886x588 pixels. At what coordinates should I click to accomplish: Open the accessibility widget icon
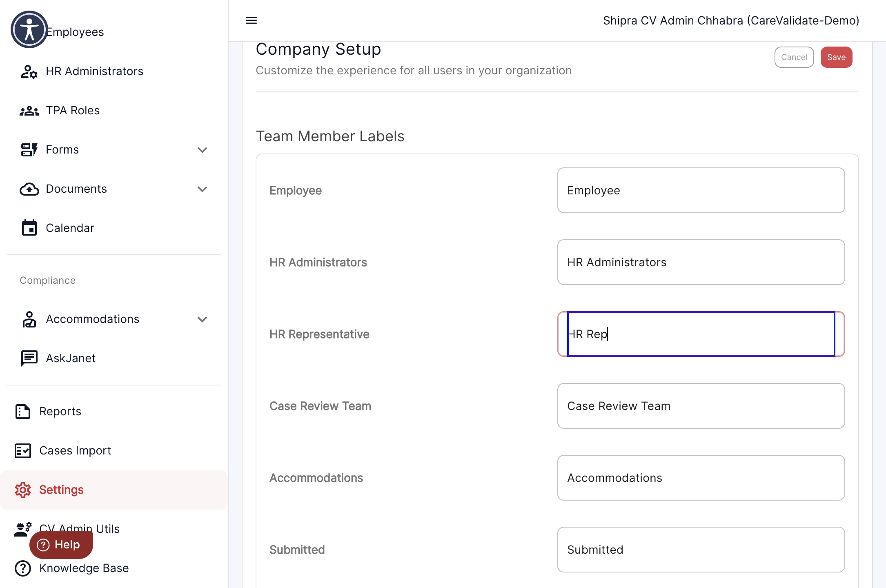29,29
